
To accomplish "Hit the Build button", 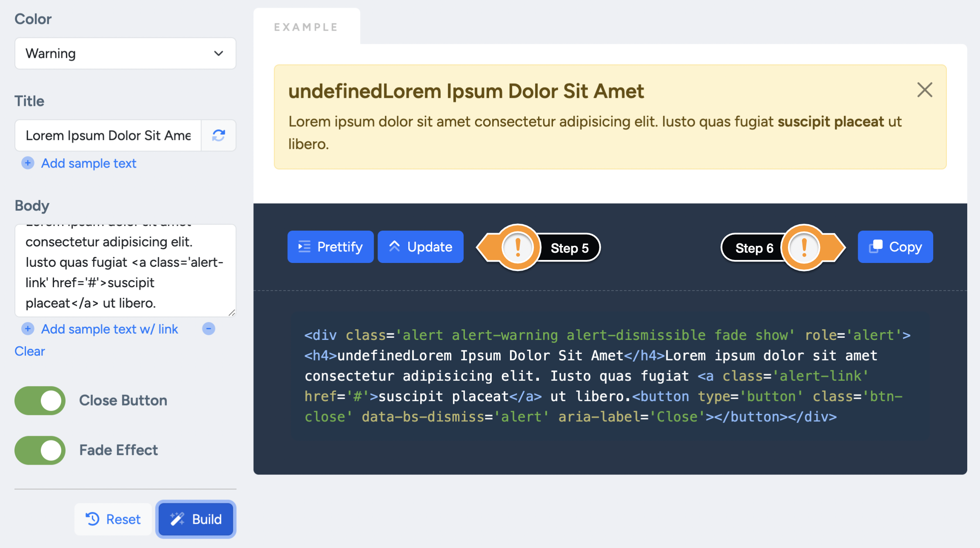I will (196, 519).
